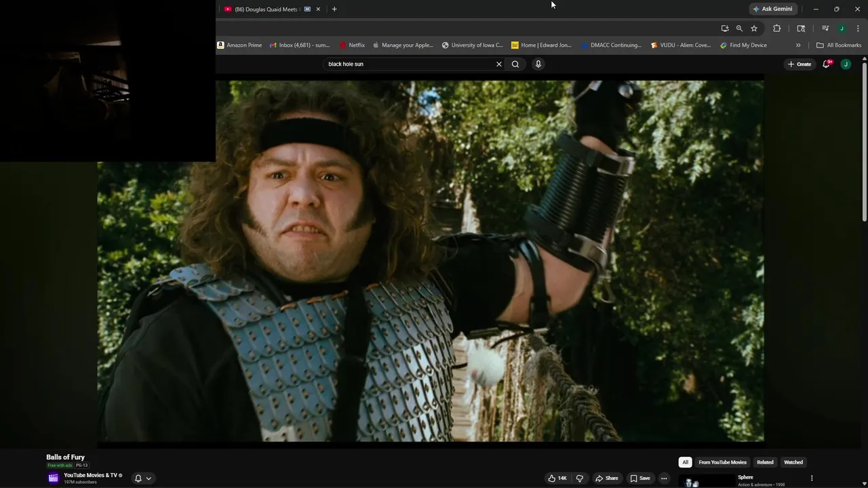Open the Chrome profile avatar J
868x488 pixels.
click(842, 28)
